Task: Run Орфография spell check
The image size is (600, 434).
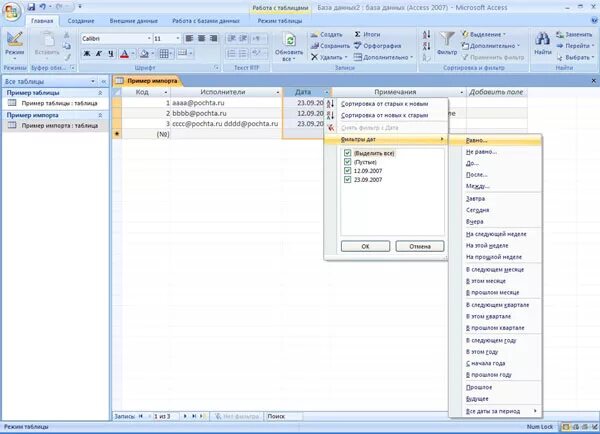Action: [377, 46]
